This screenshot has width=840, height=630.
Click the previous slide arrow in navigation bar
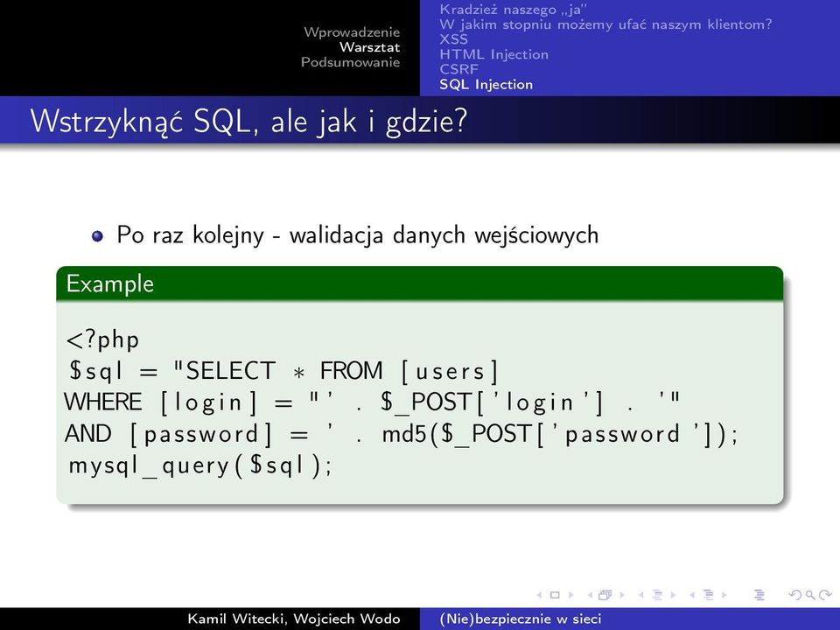pyautogui.click(x=540, y=595)
